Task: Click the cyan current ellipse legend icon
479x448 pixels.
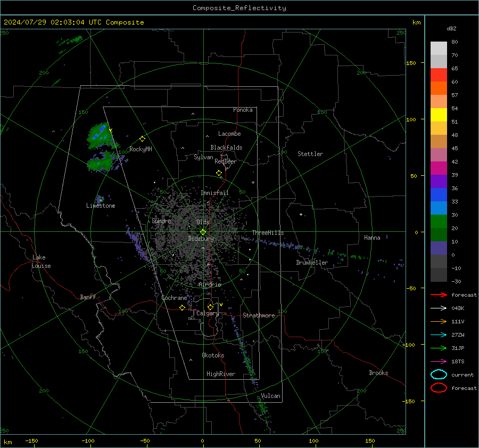Action: (439, 374)
